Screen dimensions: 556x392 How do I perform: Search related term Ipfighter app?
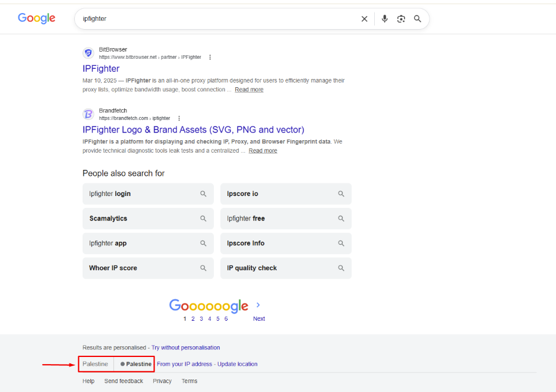pos(149,244)
